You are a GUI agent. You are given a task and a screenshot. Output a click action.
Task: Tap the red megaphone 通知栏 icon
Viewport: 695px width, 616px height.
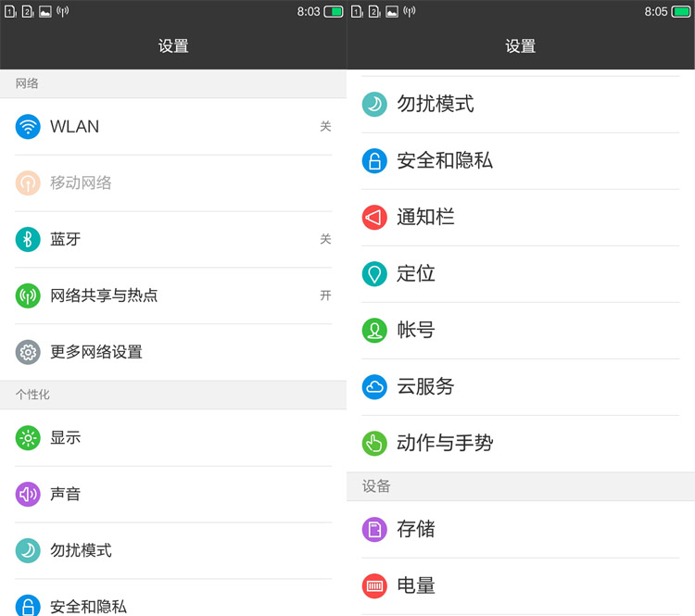click(374, 217)
